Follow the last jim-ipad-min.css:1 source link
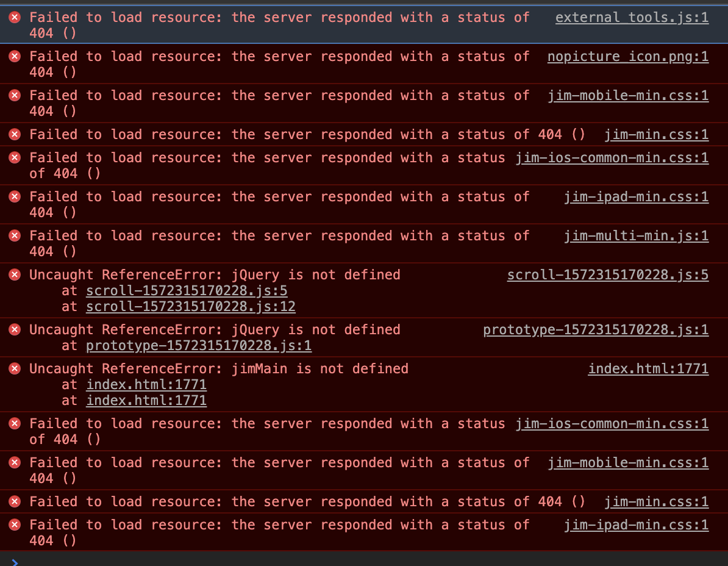This screenshot has height=566, width=728. [x=636, y=525]
